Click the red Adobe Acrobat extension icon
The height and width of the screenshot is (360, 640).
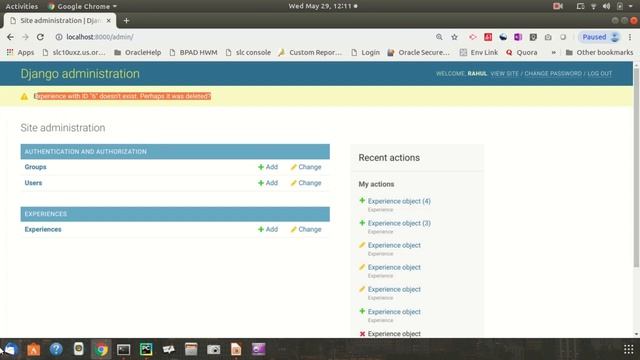[488, 37]
